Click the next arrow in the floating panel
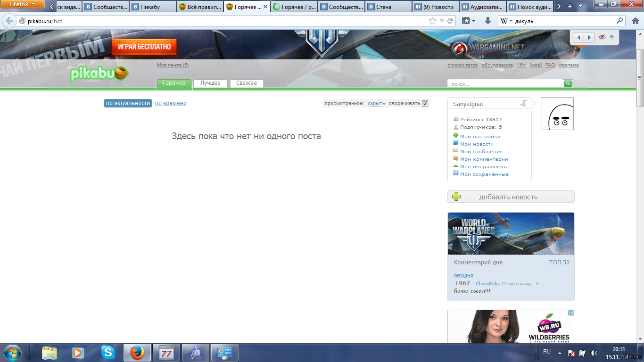The height and width of the screenshot is (362, 644). coord(589,37)
